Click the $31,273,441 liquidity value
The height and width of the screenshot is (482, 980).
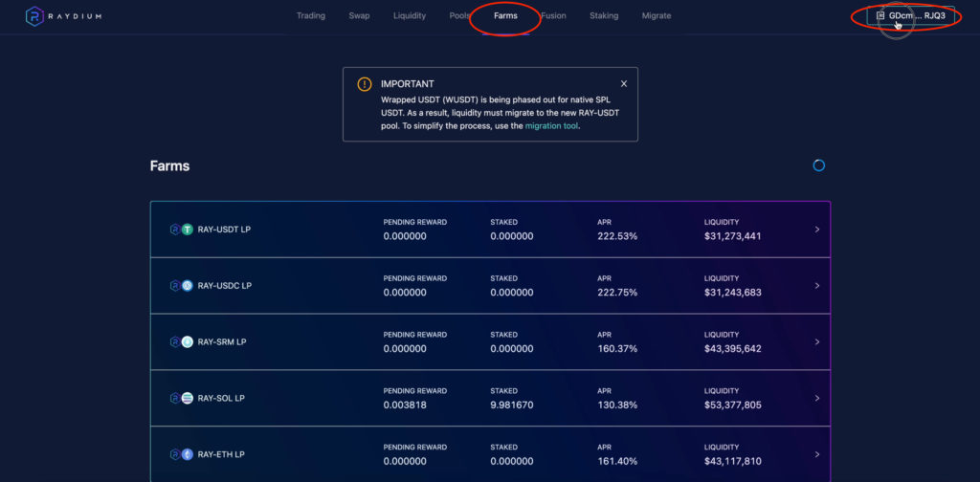(732, 236)
